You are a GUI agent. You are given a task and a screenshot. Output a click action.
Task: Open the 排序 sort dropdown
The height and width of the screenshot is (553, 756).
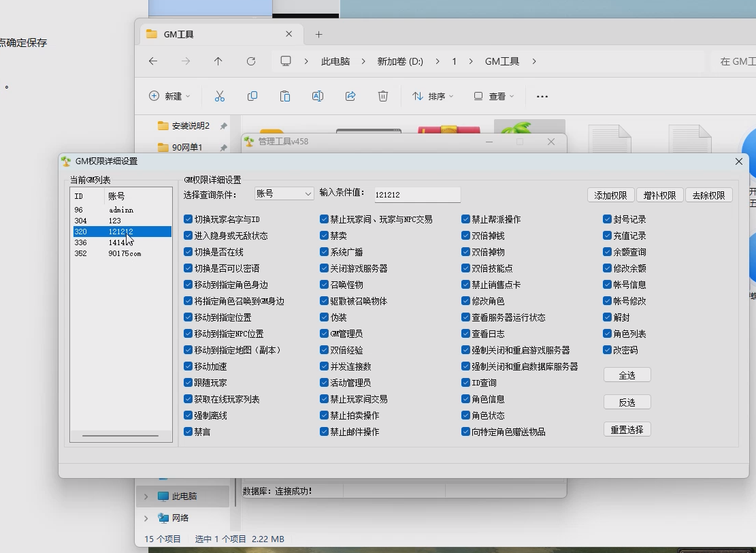tap(433, 96)
